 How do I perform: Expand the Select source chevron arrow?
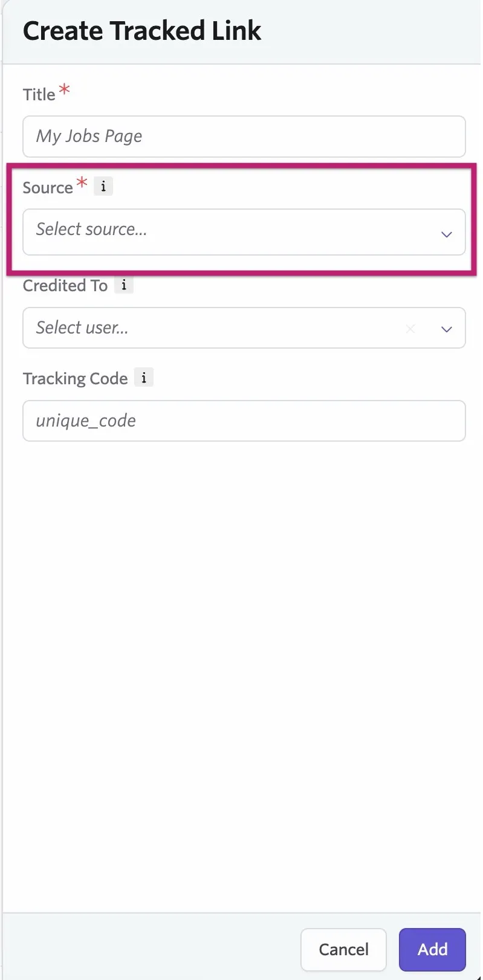point(447,234)
